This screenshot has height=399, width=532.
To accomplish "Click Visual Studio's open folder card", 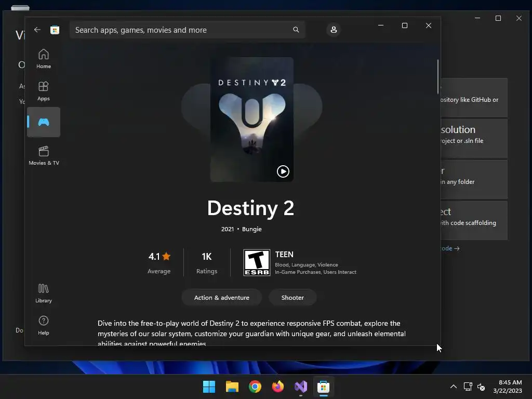I will pos(474,179).
